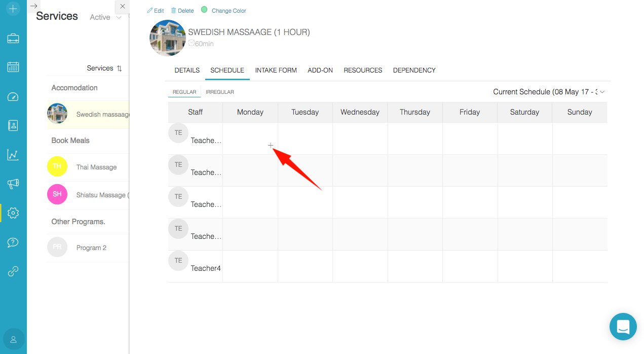
Task: Open the help chat bubble sidebar icon
Action: pos(13,242)
